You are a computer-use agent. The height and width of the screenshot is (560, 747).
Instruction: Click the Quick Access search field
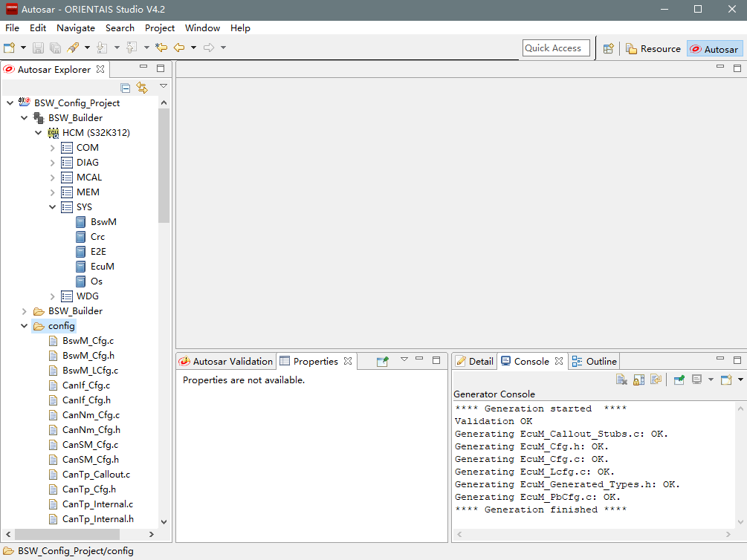555,48
